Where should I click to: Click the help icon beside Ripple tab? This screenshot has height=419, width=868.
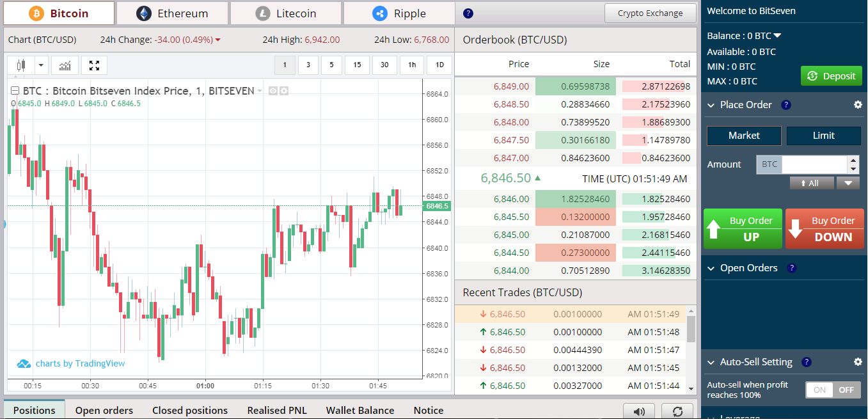[x=468, y=13]
